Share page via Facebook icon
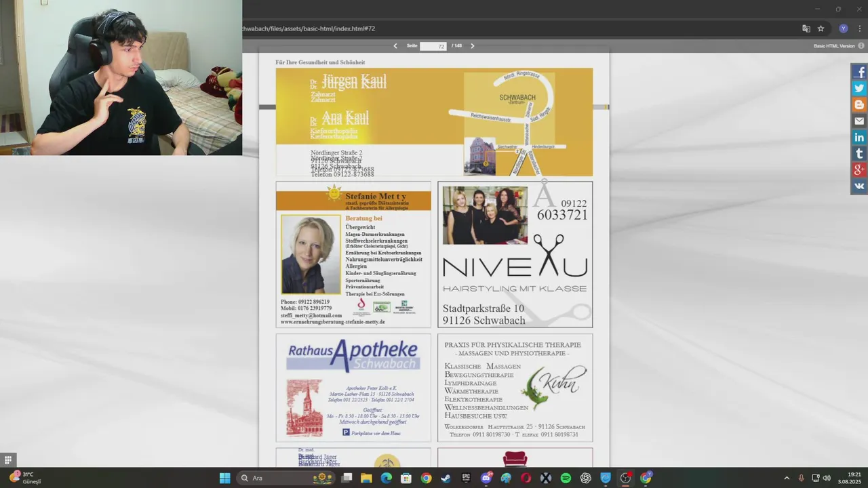 tap(859, 72)
